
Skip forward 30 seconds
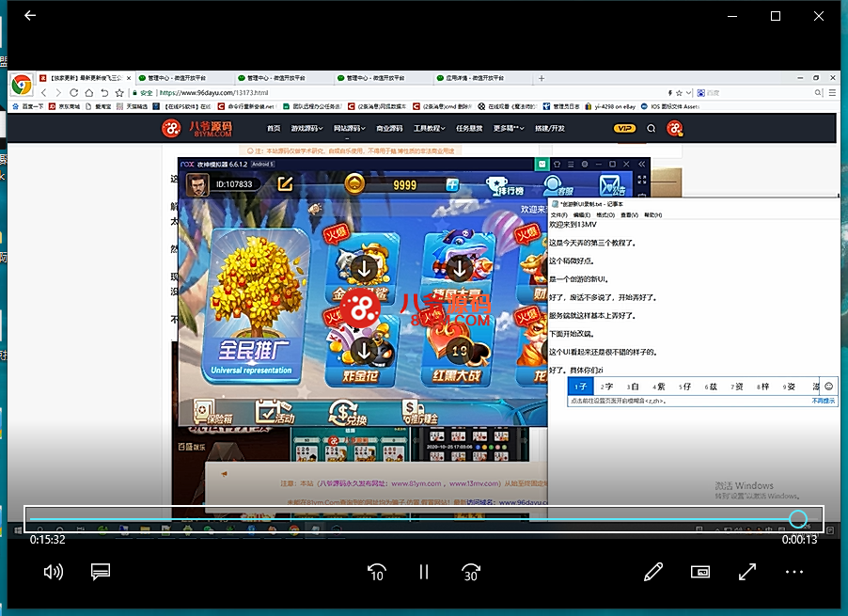471,571
